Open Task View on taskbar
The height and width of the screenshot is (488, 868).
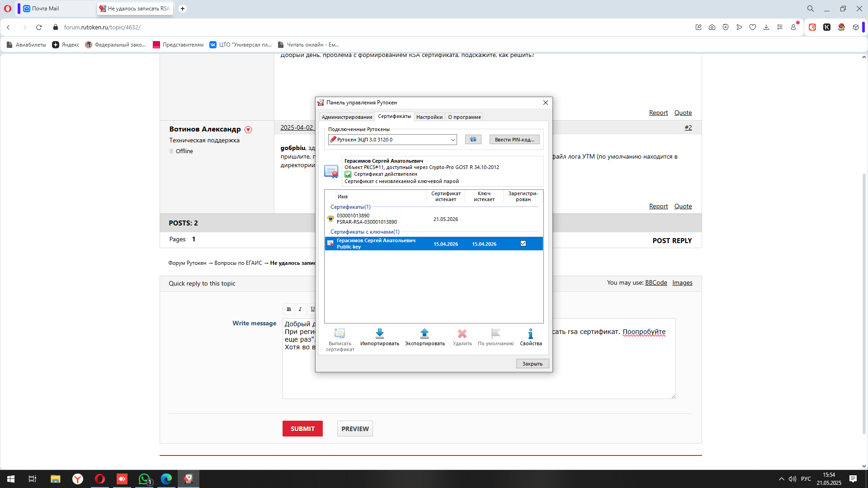33,479
